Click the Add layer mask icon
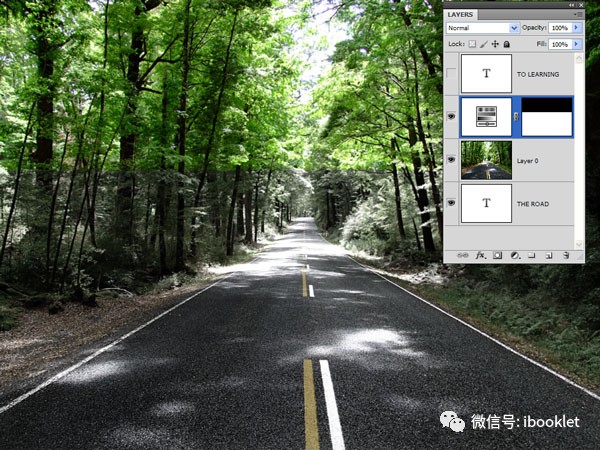This screenshot has width=600, height=450. point(497,255)
